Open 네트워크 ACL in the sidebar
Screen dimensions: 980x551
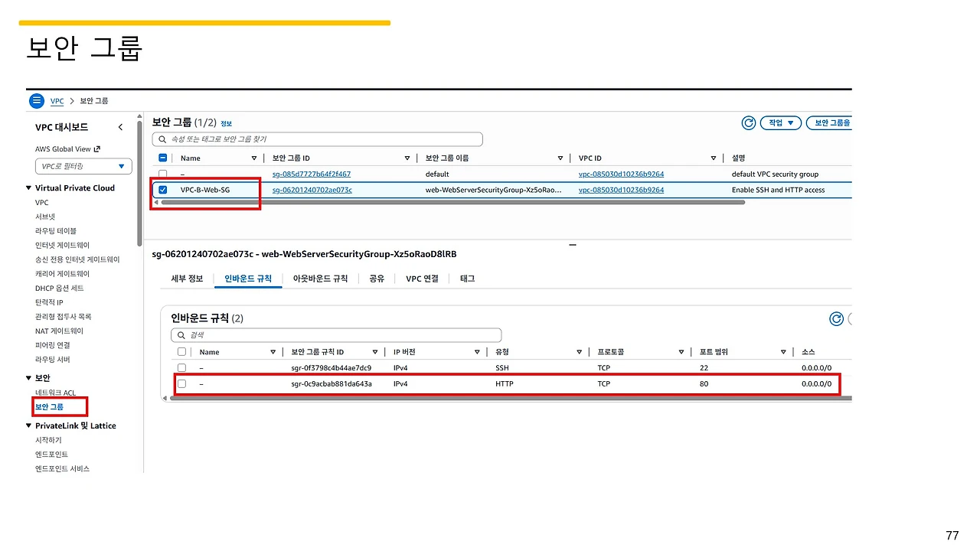click(x=56, y=393)
